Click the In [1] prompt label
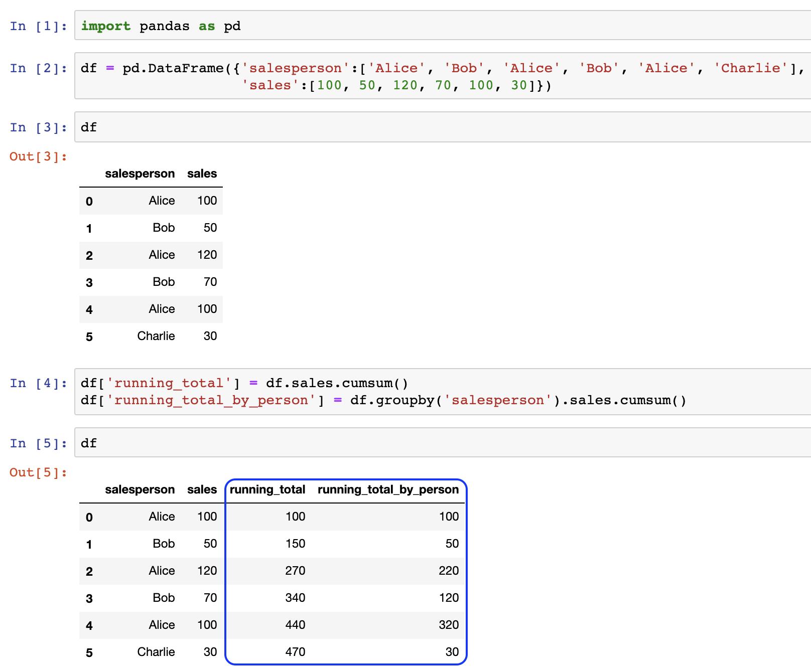 (38, 26)
